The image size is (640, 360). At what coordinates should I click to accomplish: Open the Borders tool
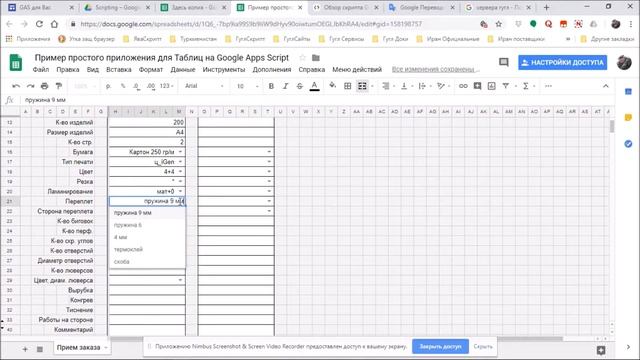pos(347,86)
